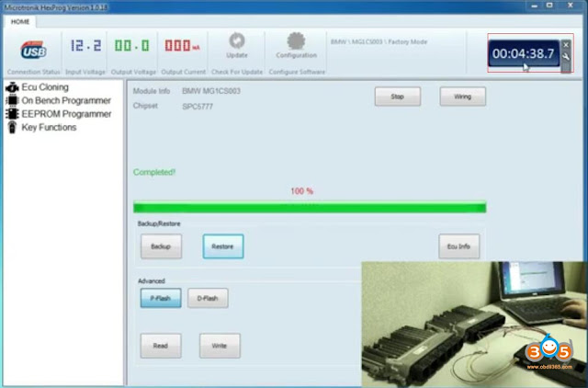Click the 000 mA output current display

[182, 46]
